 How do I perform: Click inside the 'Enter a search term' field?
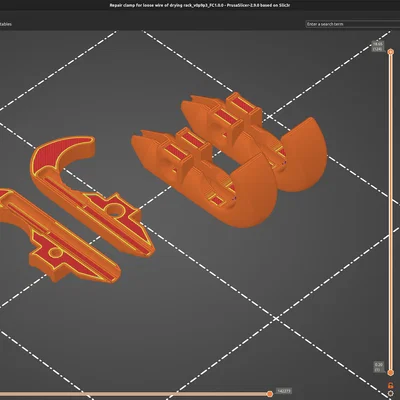pos(353,24)
